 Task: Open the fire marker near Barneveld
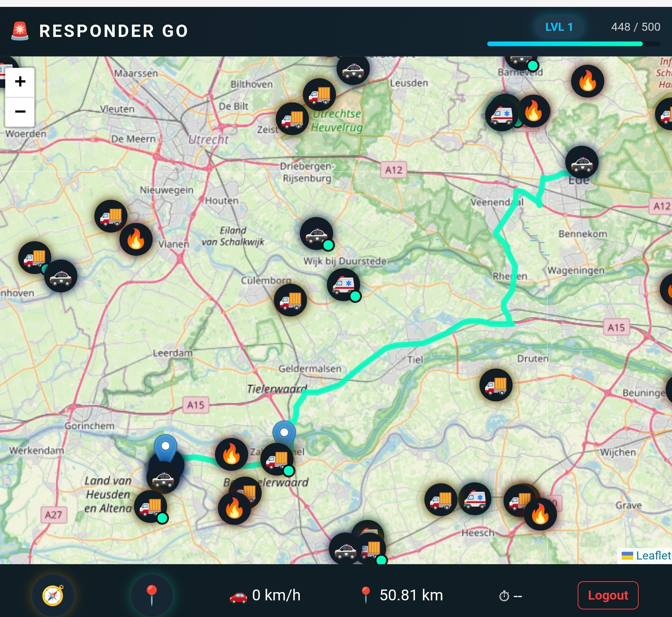(588, 81)
